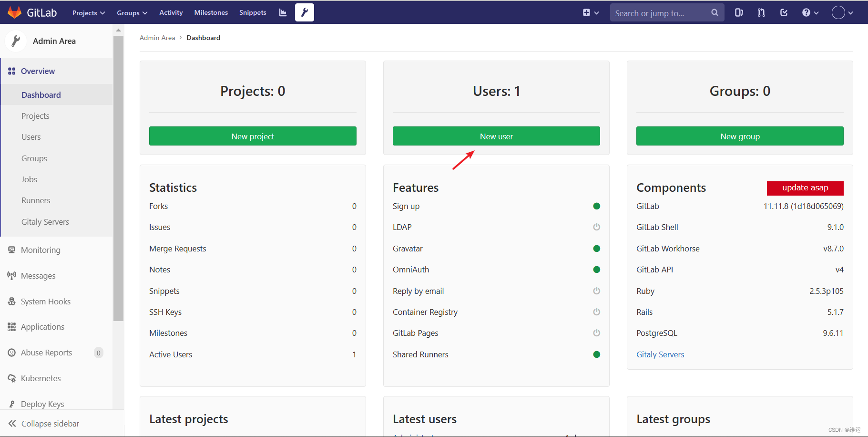
Task: Expand the Groups dropdown in navbar
Action: click(x=132, y=13)
